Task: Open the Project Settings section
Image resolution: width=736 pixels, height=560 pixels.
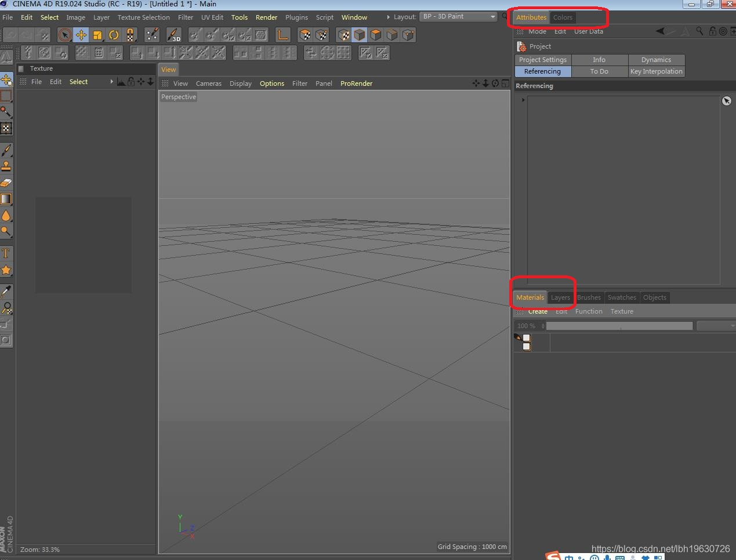Action: [x=543, y=60]
